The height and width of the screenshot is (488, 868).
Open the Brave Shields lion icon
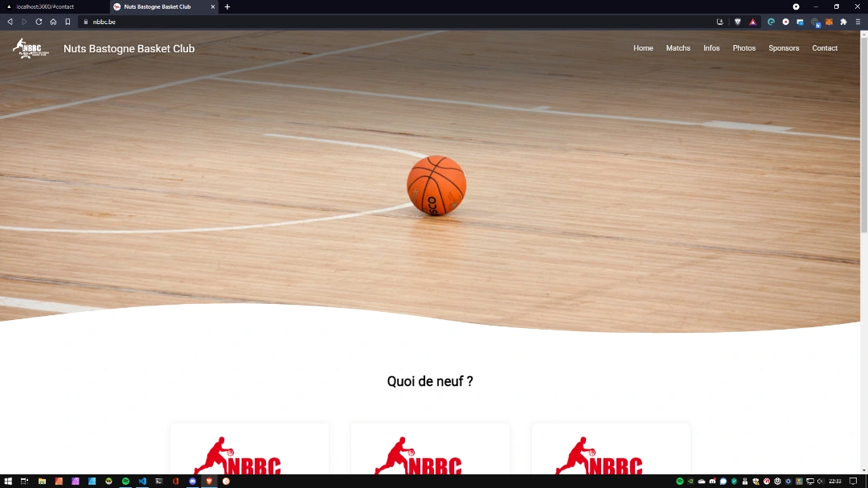click(x=737, y=22)
